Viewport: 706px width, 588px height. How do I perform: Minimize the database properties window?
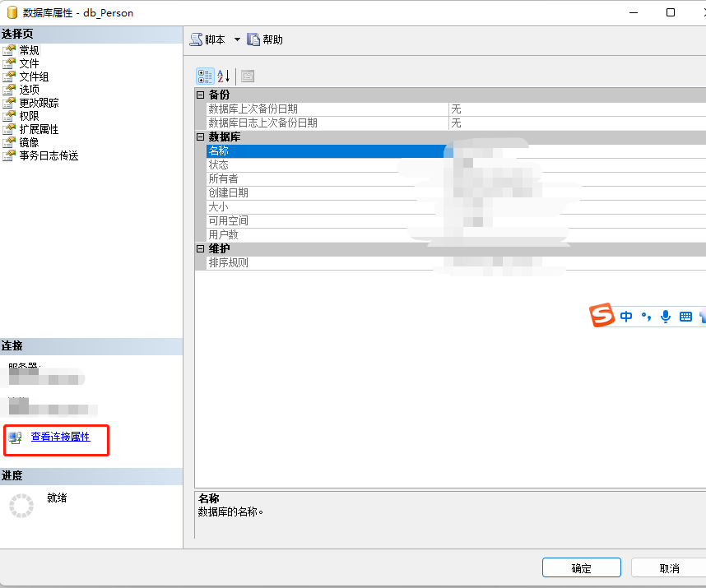(634, 12)
